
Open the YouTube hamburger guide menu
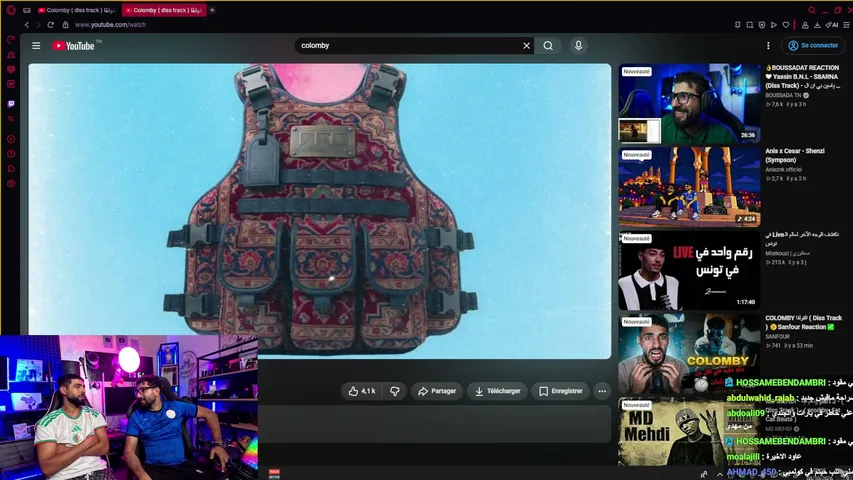point(36,46)
